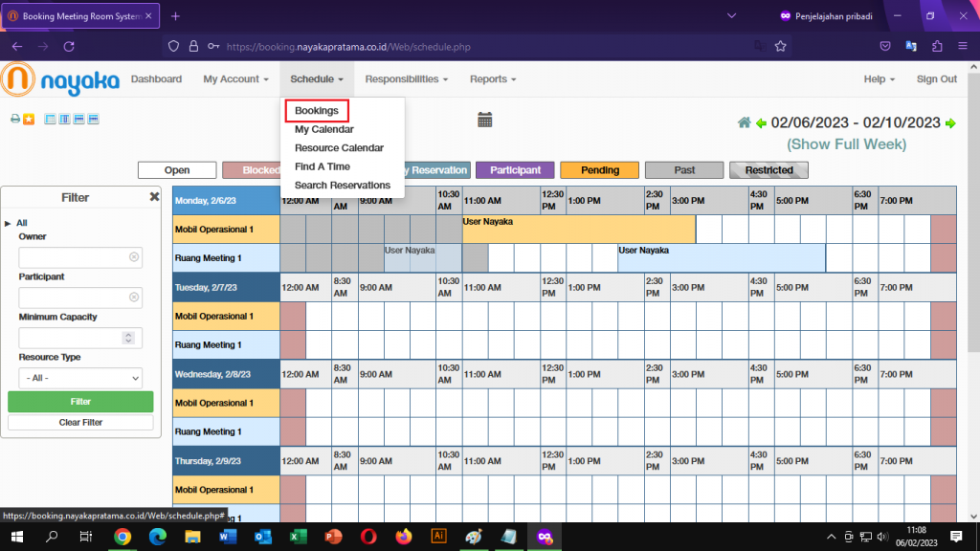The width and height of the screenshot is (980, 551).
Task: Click the orange star default schedule icon
Action: tap(29, 119)
